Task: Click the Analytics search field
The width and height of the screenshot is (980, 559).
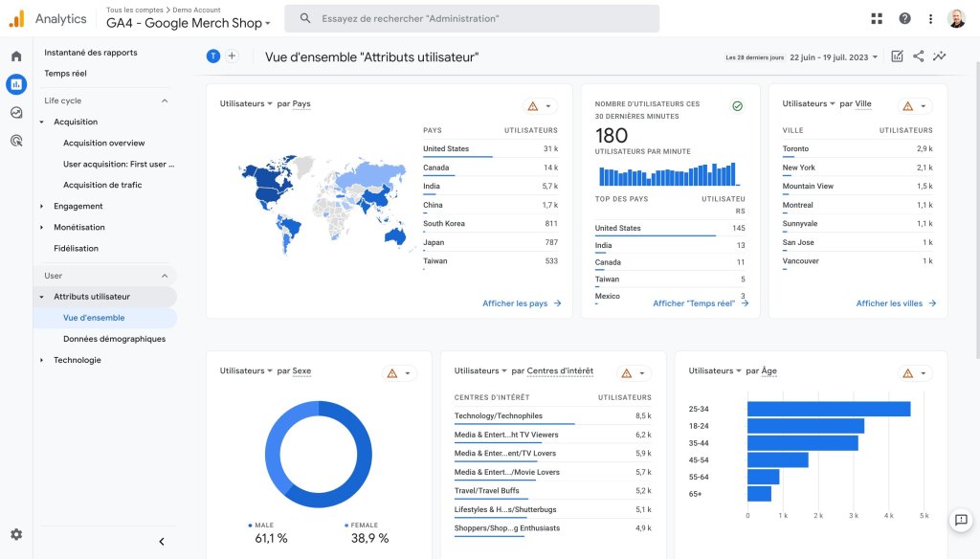Action: (472, 19)
